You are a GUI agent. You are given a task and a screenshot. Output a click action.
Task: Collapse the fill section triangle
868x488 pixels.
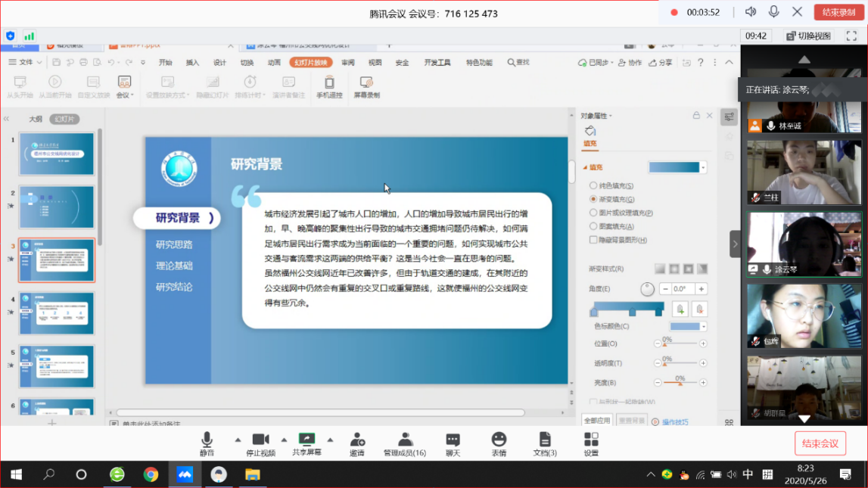pos(585,167)
